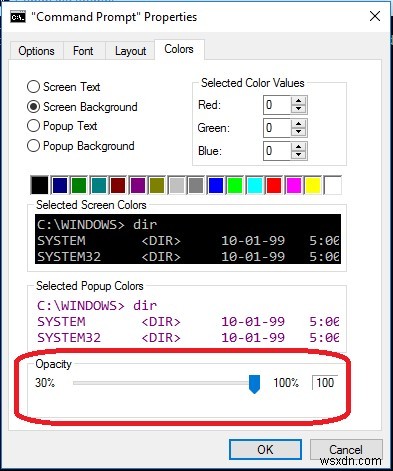Click the Command Prompt title bar icon
Image resolution: width=393 pixels, height=471 pixels.
[18, 17]
